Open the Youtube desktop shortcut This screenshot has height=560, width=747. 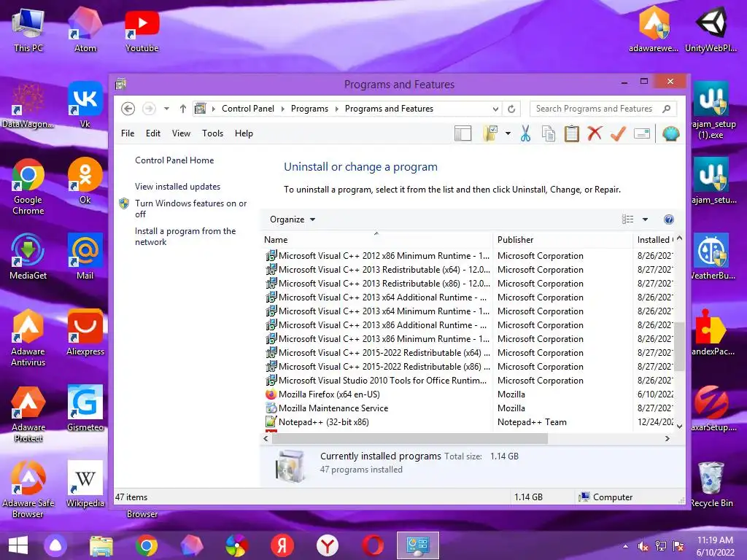pyautogui.click(x=142, y=31)
